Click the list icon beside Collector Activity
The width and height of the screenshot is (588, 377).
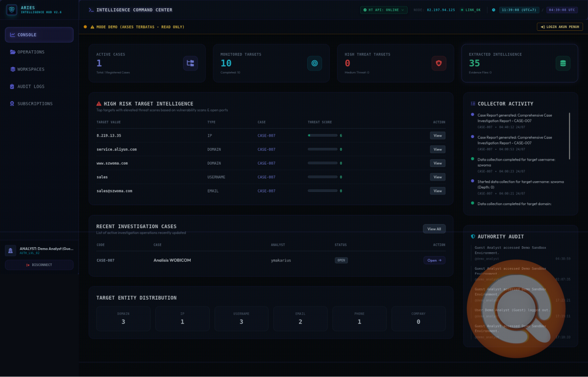[473, 104]
